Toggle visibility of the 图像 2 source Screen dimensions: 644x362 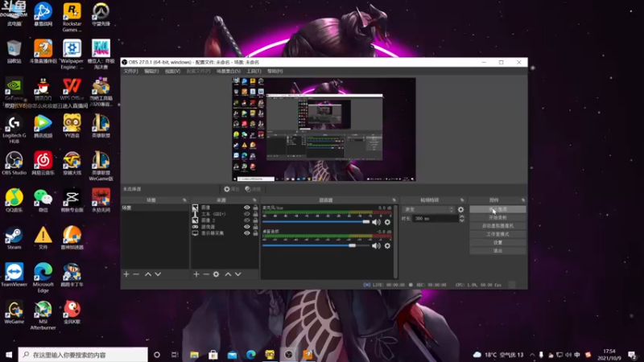(247, 220)
